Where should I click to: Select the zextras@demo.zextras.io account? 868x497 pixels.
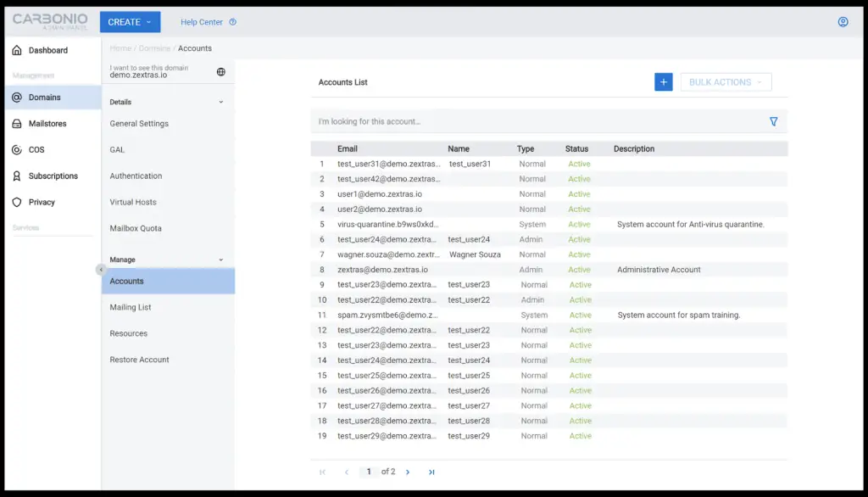(549, 270)
